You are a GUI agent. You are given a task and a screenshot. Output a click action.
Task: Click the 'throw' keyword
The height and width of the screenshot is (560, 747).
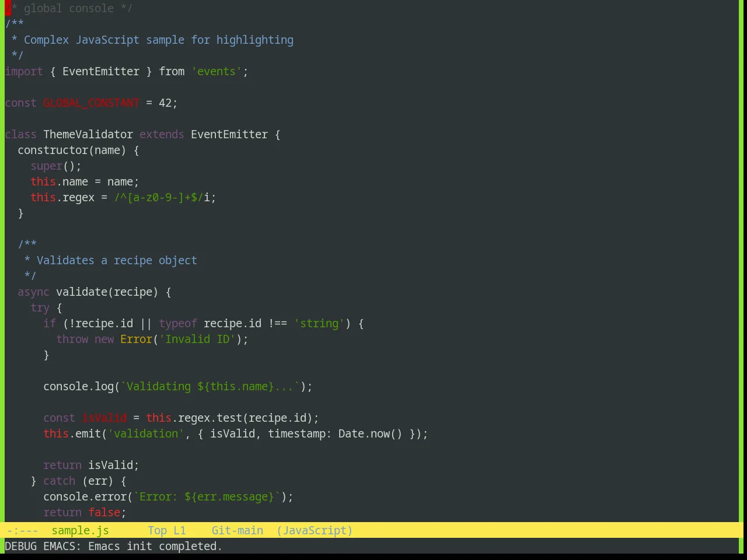pos(72,339)
